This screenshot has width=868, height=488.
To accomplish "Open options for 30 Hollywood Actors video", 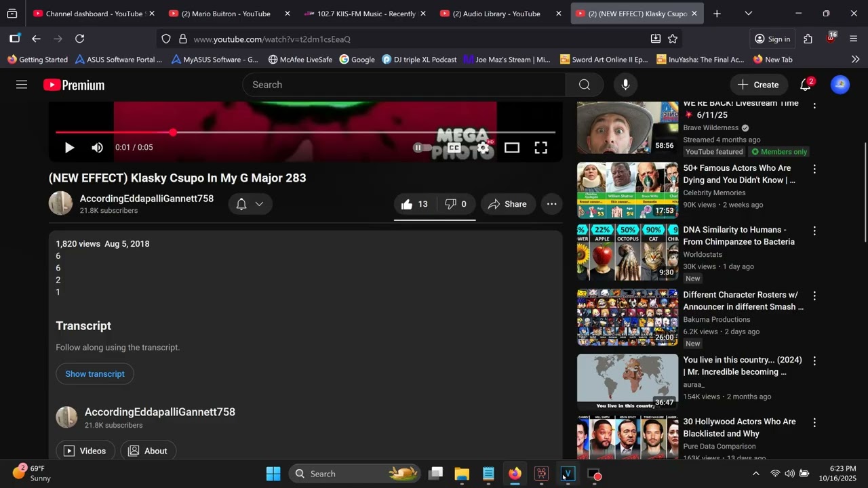I will [814, 422].
